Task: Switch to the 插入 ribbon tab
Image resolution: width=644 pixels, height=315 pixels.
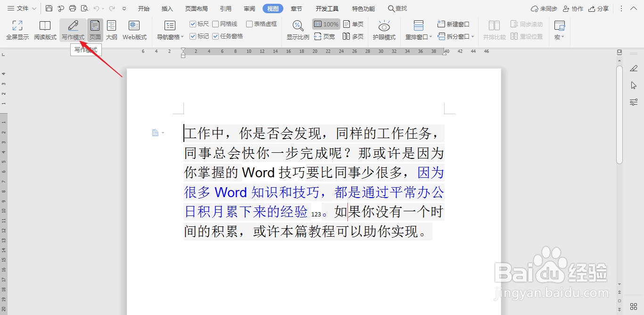Action: click(x=168, y=8)
